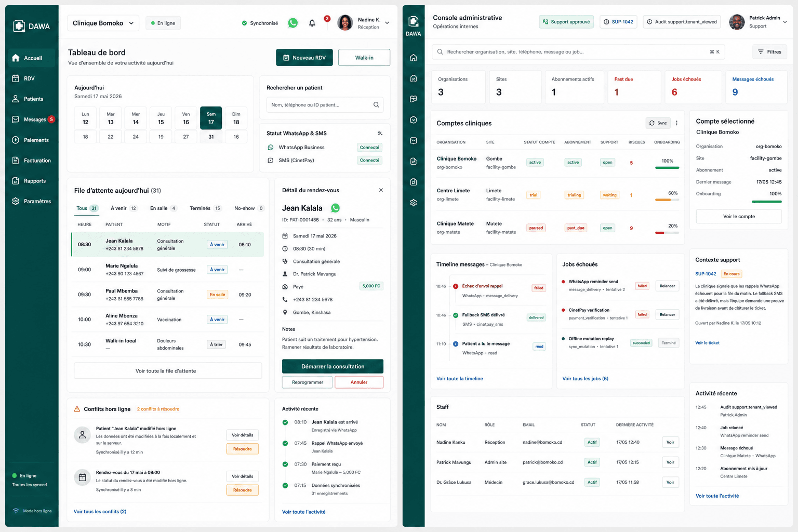
Task: Switch to the En salle queue tab
Action: point(163,208)
